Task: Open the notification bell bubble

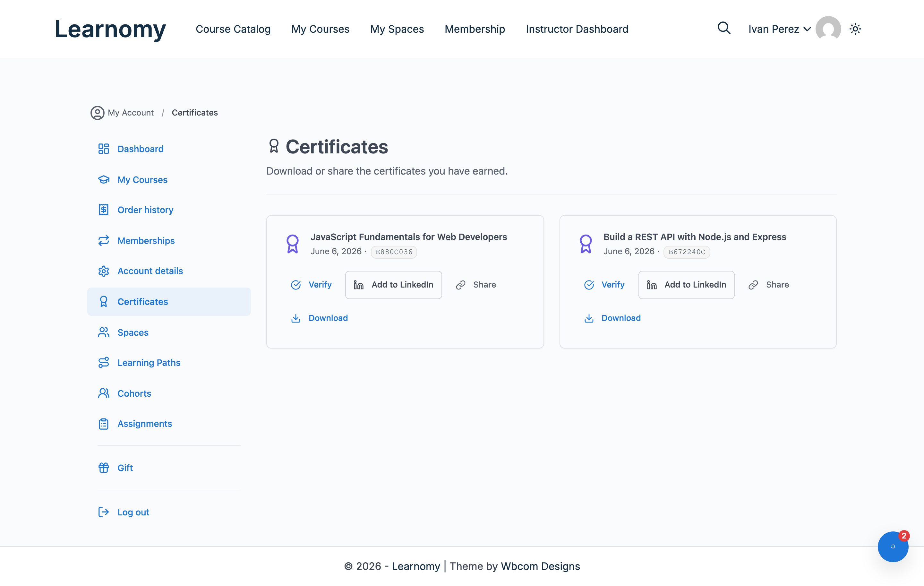Action: pyautogui.click(x=893, y=547)
